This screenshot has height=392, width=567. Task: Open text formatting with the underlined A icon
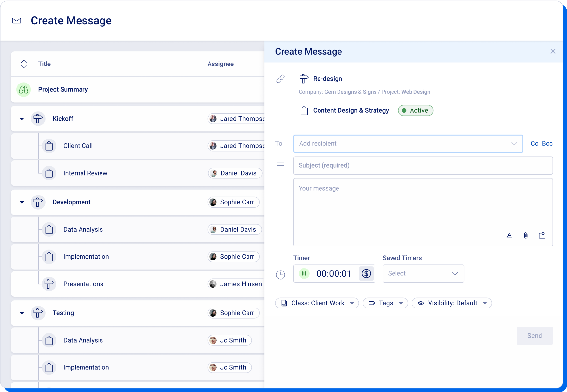point(509,235)
